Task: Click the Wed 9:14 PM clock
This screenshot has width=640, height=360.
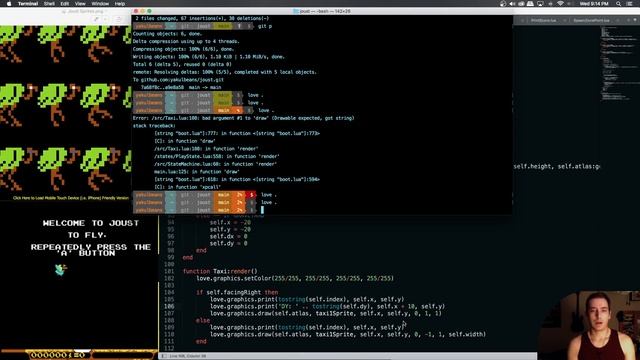Action: (x=594, y=4)
